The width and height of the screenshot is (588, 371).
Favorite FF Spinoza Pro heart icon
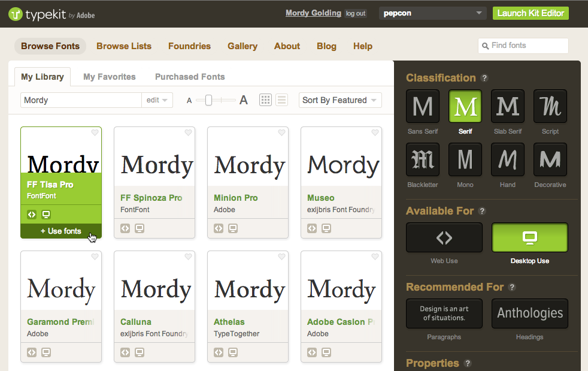[188, 132]
